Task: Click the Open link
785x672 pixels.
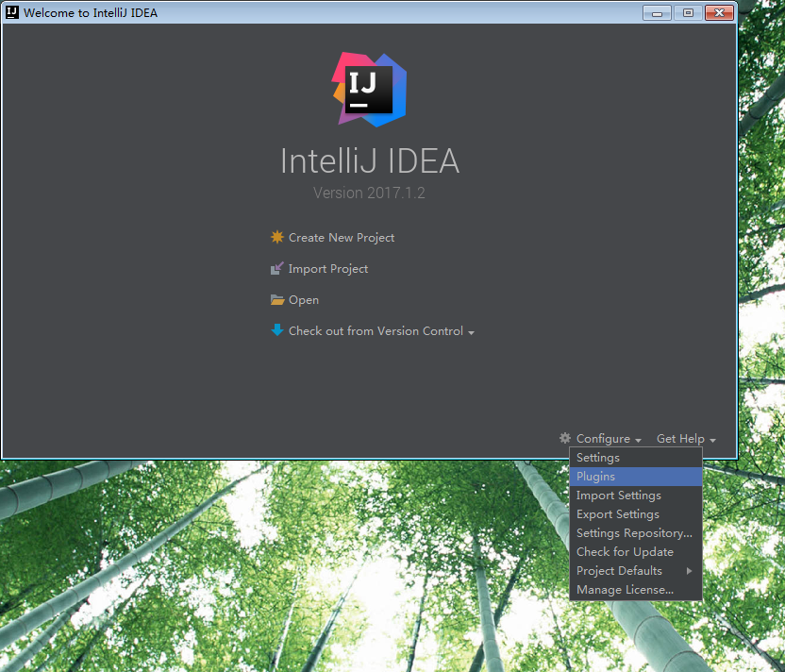Action: 304,300
